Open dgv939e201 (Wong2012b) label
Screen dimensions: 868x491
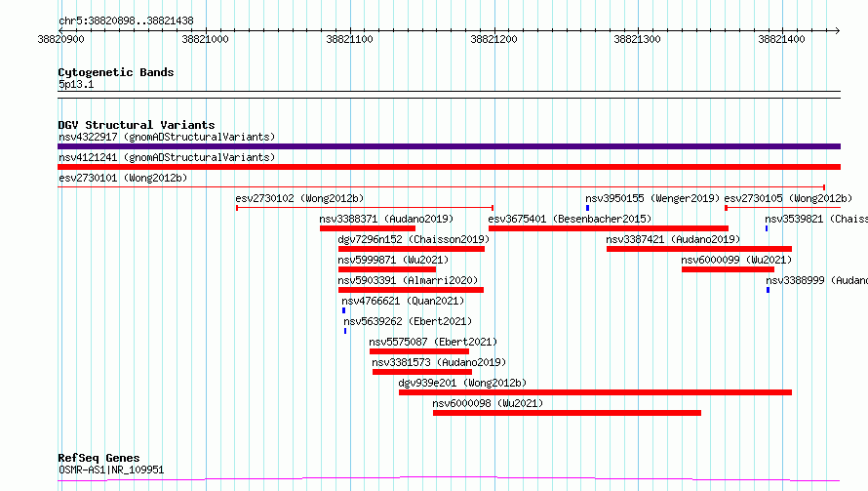(463, 383)
